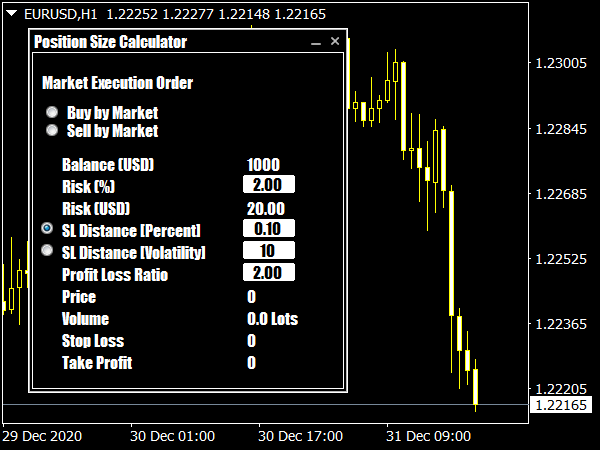The image size is (600, 450).
Task: Select the Buy by Market radio button
Action: [x=52, y=112]
